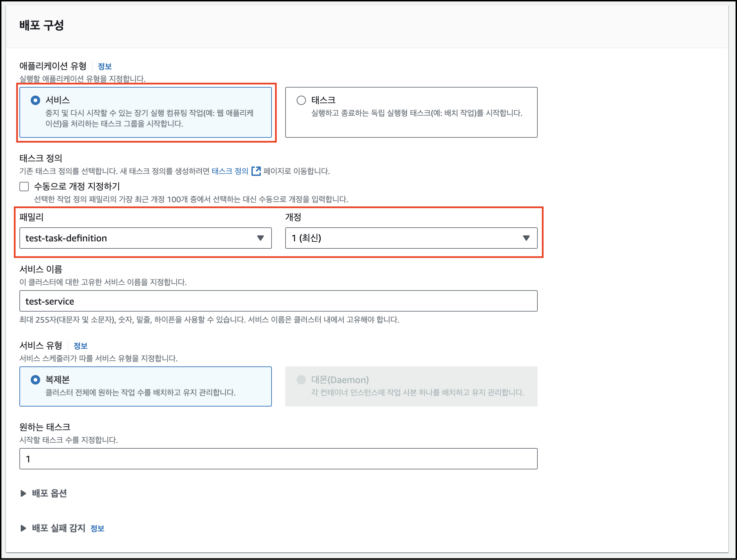Viewport: 737px width, 560px height.
Task: Enable 수동으로 개정 지정하기 checkbox
Action: [24, 187]
